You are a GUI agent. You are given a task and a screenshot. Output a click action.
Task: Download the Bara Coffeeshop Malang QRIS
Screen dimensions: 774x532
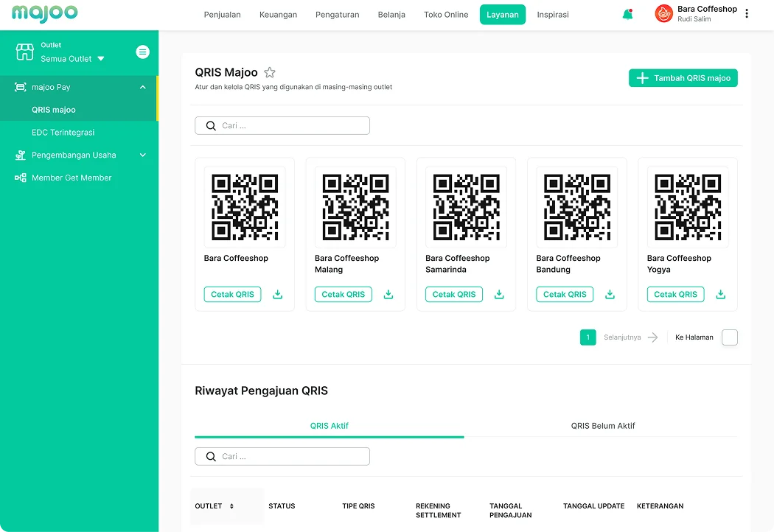388,295
